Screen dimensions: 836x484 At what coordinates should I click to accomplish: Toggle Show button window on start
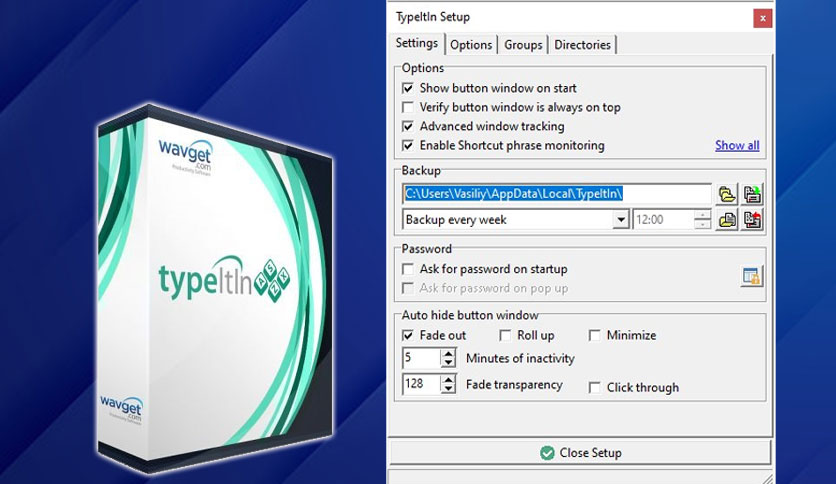[x=408, y=88]
